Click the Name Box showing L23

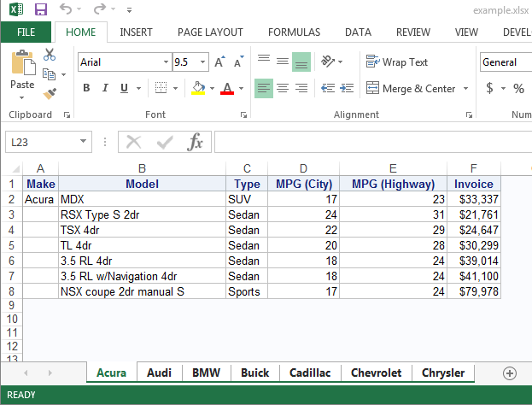click(x=41, y=142)
